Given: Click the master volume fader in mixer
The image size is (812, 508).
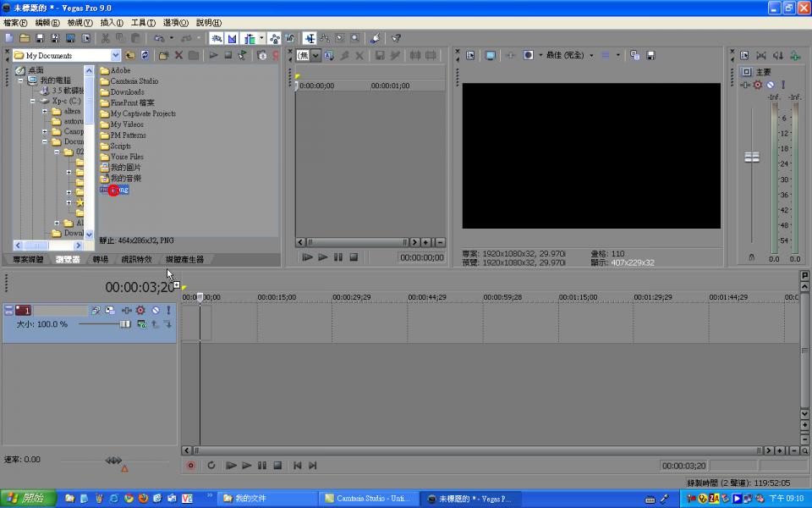Looking at the screenshot, I should 751,157.
